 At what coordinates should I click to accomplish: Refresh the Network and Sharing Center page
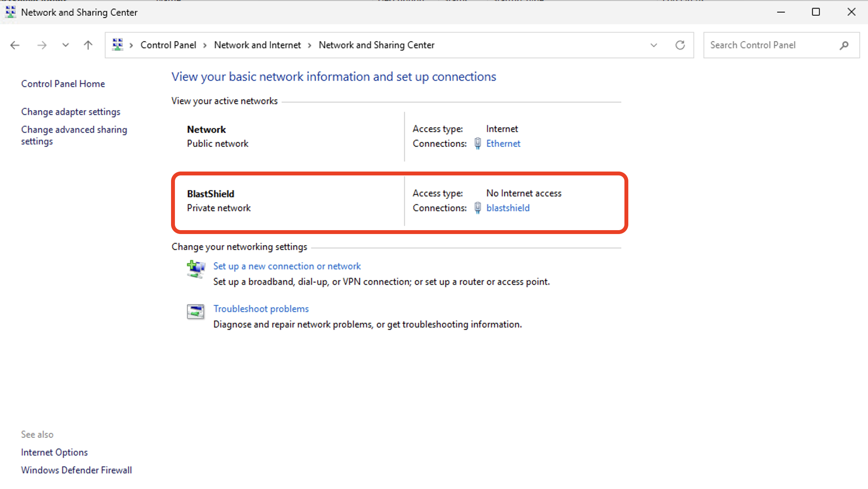click(680, 45)
